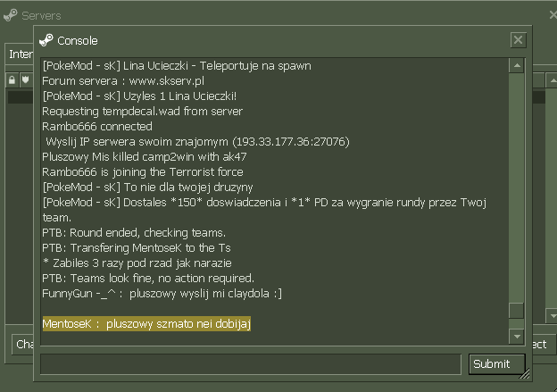The image size is (557, 392).
Task: Switch to the Internet tab in Servers
Action: click(20, 54)
